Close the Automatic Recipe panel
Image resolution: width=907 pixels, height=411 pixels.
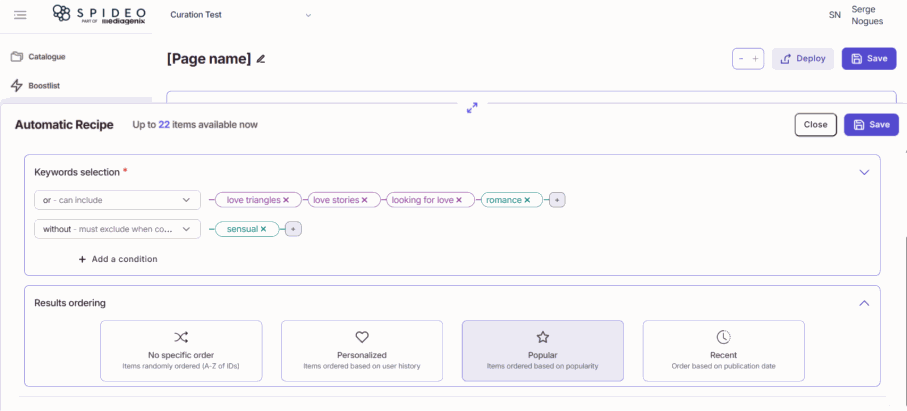(816, 125)
